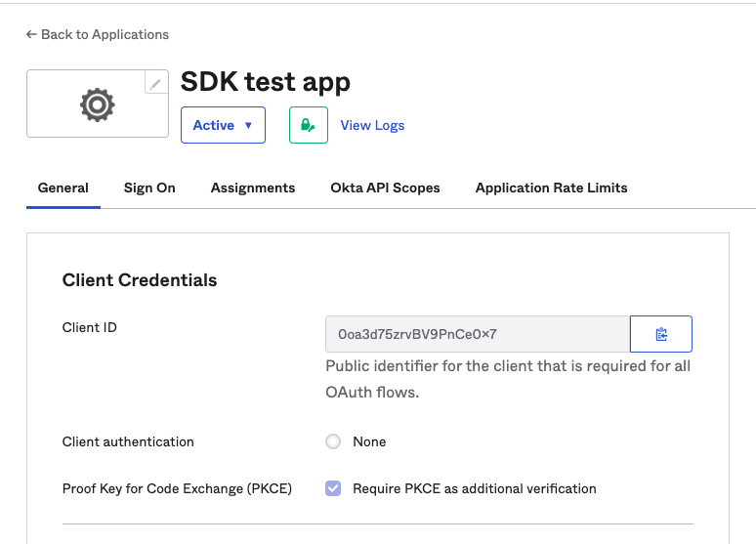Screen dimensions: 756x544
Task: Open the View Logs link
Action: coord(372,125)
